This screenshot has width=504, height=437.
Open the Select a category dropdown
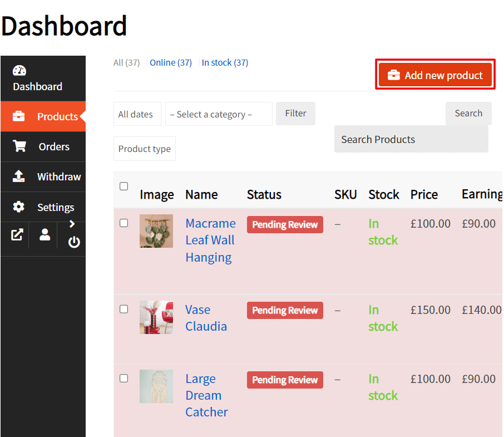click(x=219, y=114)
